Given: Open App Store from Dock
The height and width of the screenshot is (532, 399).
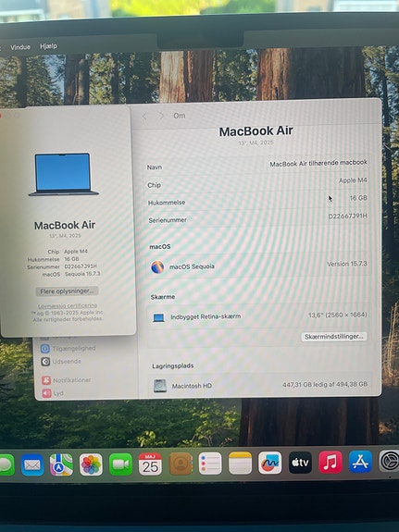Looking at the screenshot, I should (x=360, y=462).
